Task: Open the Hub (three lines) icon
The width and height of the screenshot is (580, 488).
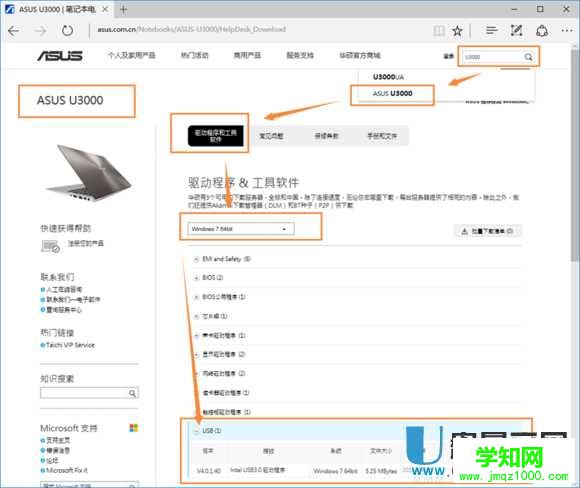Action: 491,30
